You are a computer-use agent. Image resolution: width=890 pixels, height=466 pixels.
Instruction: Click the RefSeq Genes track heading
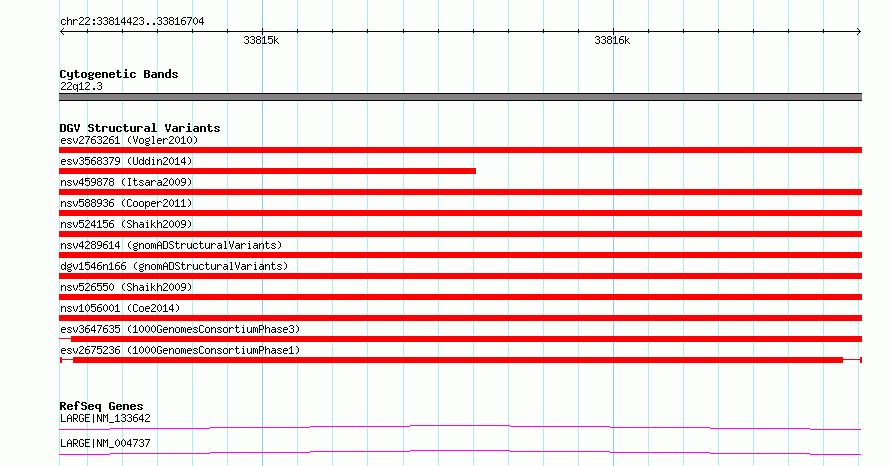coord(102,406)
